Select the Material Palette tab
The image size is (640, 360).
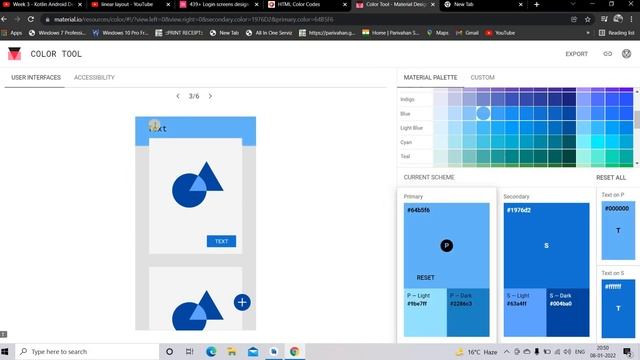coord(431,78)
